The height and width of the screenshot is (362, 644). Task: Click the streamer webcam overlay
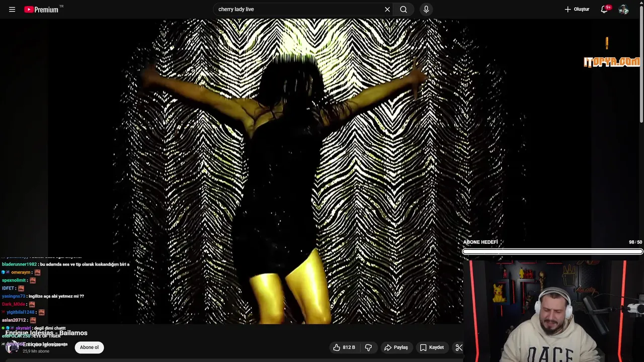(553, 310)
